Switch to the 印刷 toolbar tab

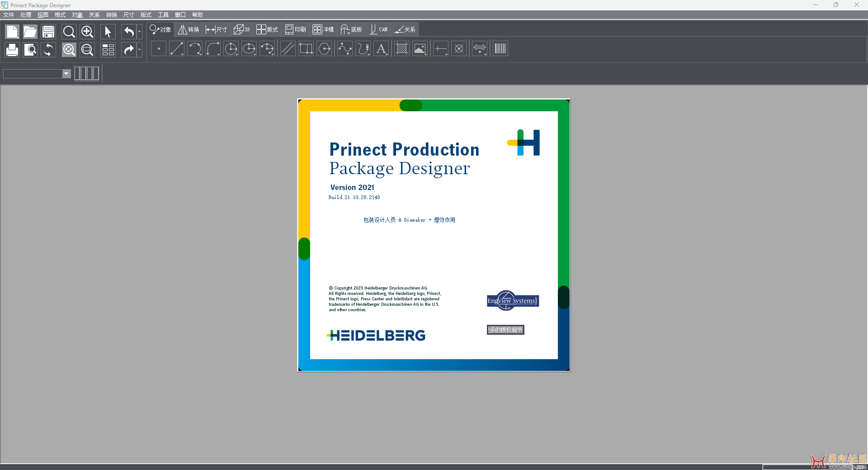click(x=296, y=29)
